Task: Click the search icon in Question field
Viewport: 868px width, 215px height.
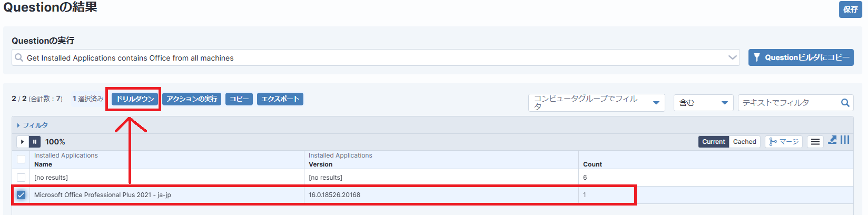Action: pyautogui.click(x=19, y=57)
